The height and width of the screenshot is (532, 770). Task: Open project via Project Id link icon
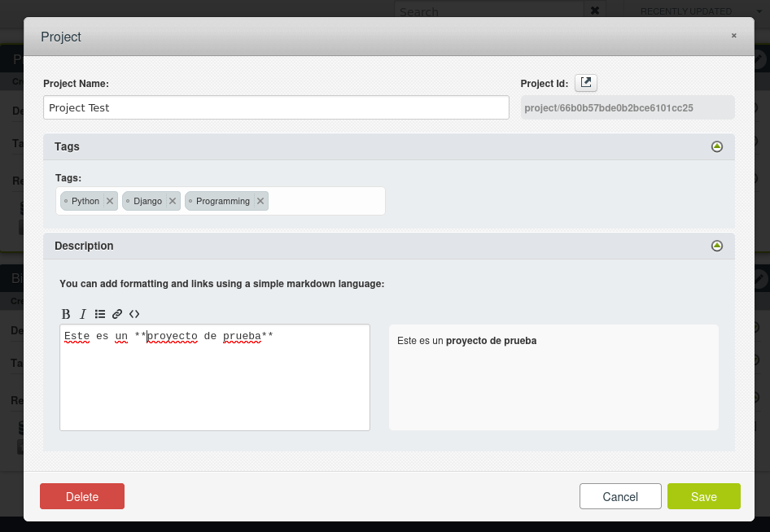click(586, 82)
